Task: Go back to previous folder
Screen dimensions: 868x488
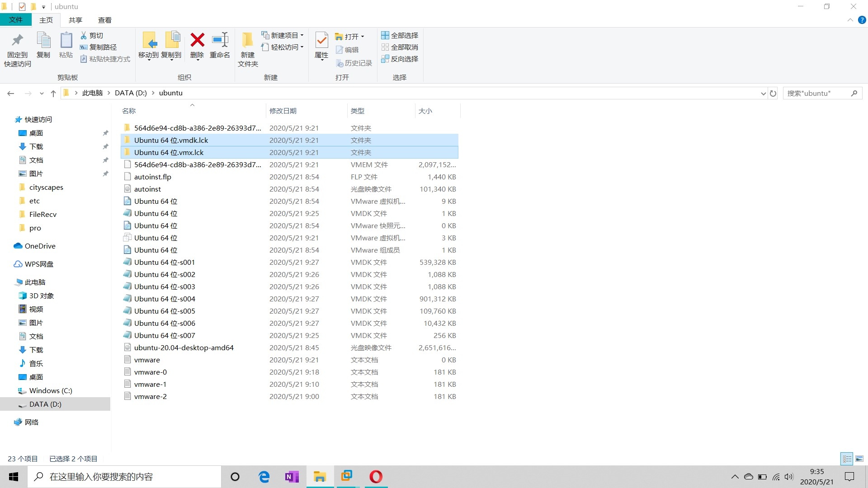Action: click(11, 94)
